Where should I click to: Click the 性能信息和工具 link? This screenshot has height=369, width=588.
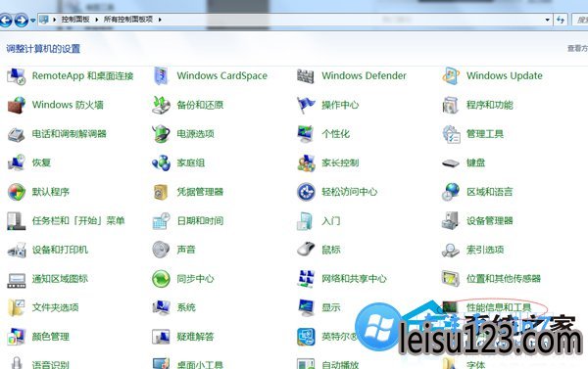point(499,307)
